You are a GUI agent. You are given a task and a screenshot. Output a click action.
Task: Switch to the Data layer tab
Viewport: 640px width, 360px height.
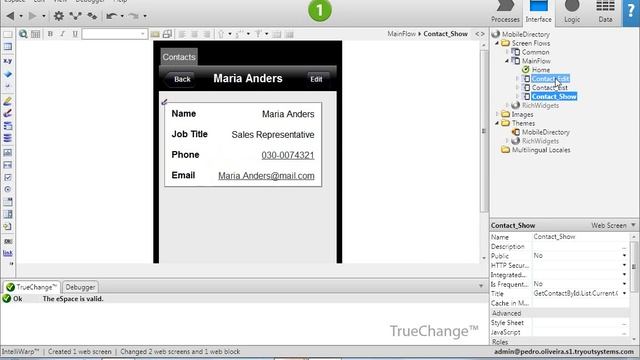coord(605,12)
